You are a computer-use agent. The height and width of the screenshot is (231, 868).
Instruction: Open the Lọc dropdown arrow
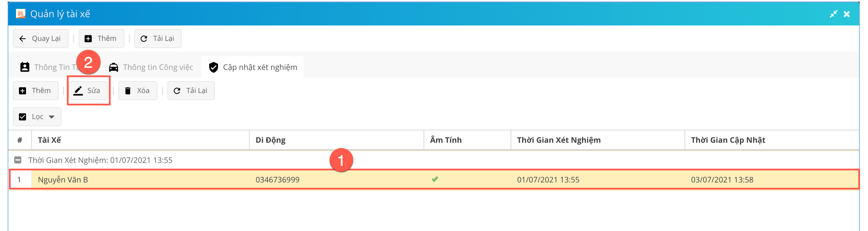pyautogui.click(x=51, y=117)
